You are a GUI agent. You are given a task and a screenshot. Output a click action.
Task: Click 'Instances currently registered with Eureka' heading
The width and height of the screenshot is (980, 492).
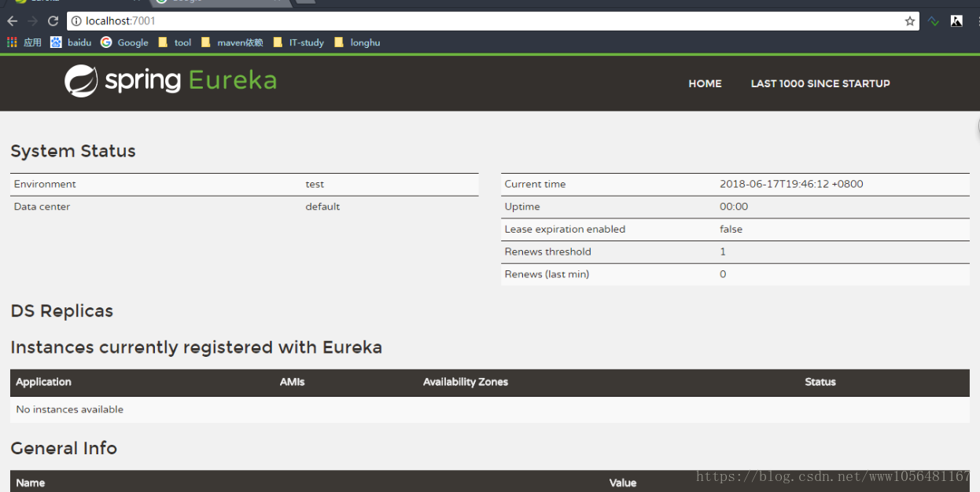197,347
